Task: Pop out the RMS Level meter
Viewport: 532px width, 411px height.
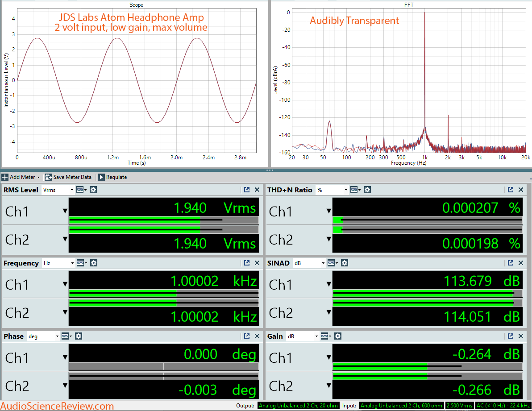Action: click(x=247, y=190)
